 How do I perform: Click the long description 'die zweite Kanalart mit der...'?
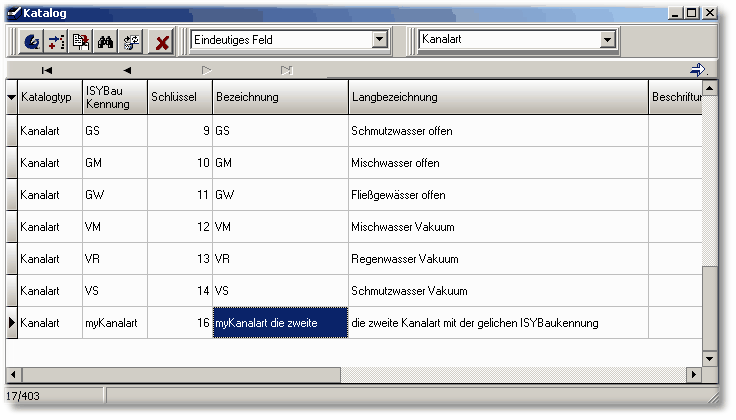click(x=498, y=322)
